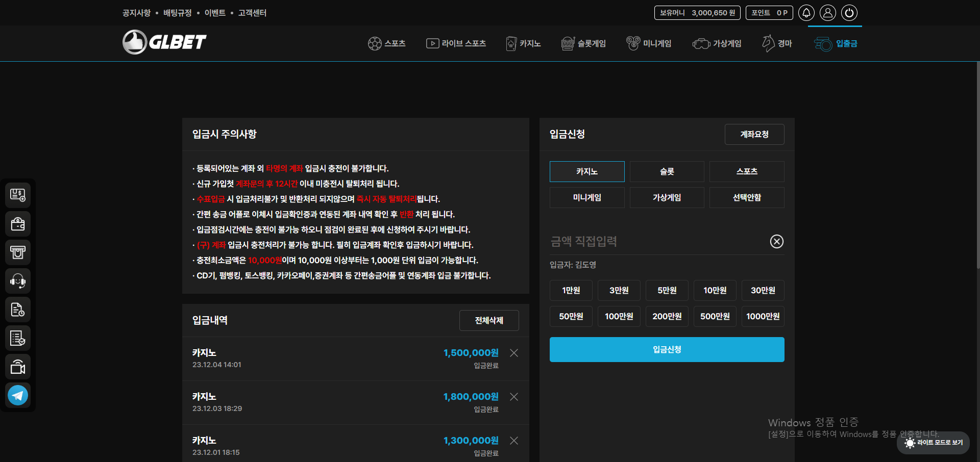This screenshot has height=462, width=980.
Task: Select the 선택안함 category option
Action: click(x=747, y=198)
